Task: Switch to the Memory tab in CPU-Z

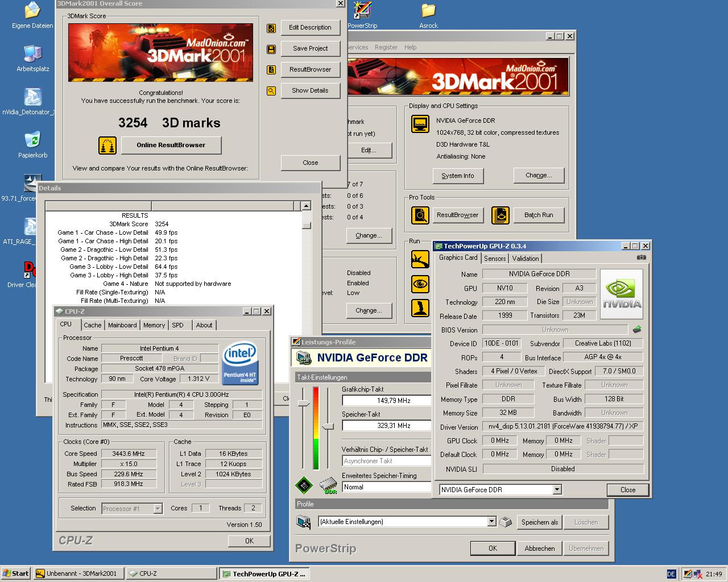Action: coord(154,325)
